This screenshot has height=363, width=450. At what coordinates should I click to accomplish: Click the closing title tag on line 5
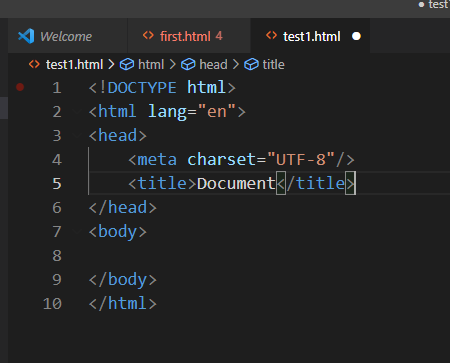(316, 184)
